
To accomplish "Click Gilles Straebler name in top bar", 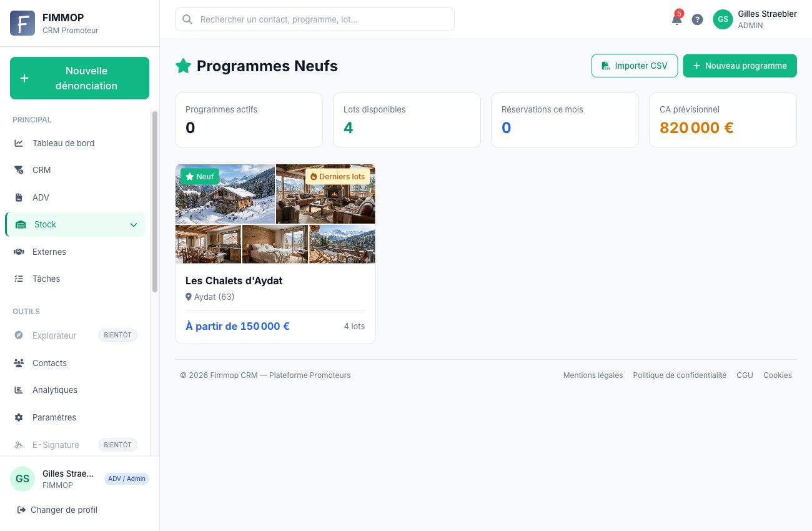I will tap(767, 14).
